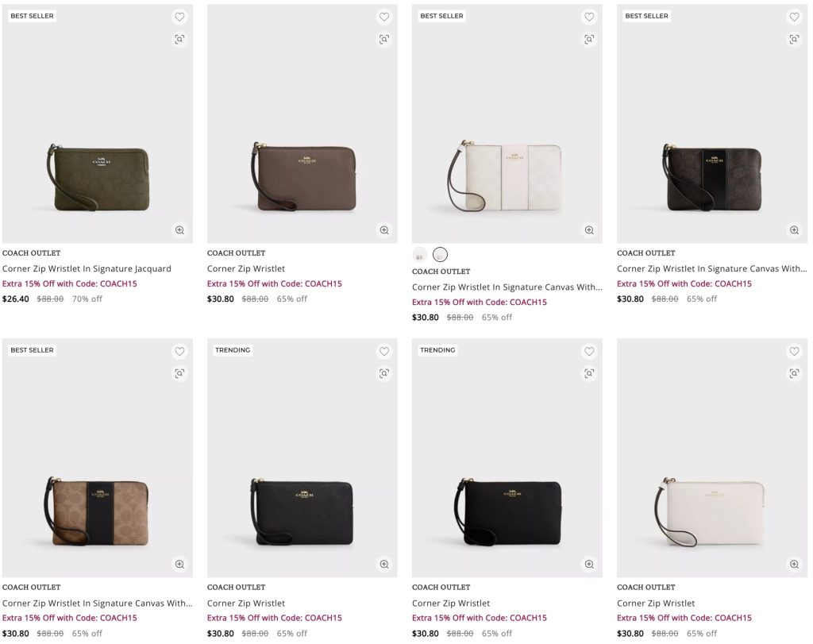This screenshot has height=644, width=813.
Task: Save the khaki black-striped wristlet to wishlist
Action: pos(179,351)
